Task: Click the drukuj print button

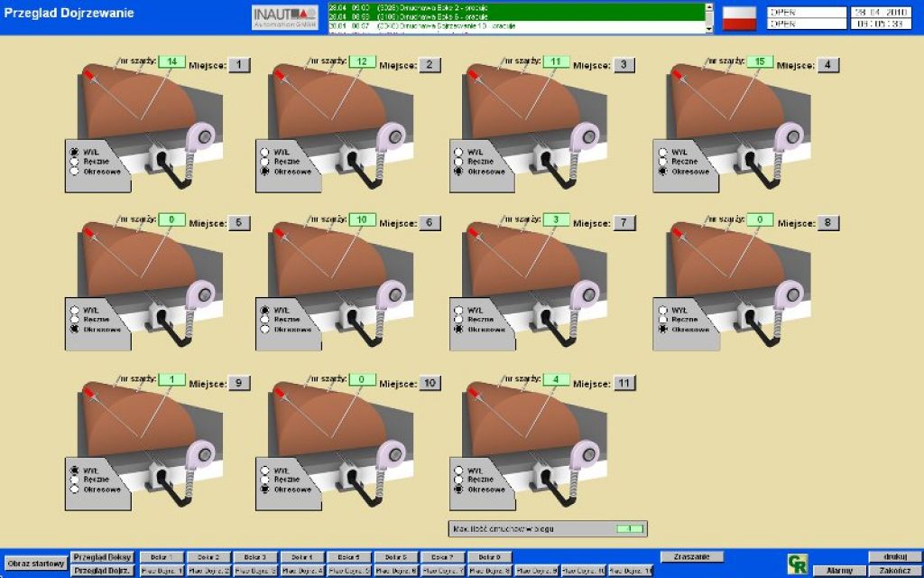Action: click(894, 557)
